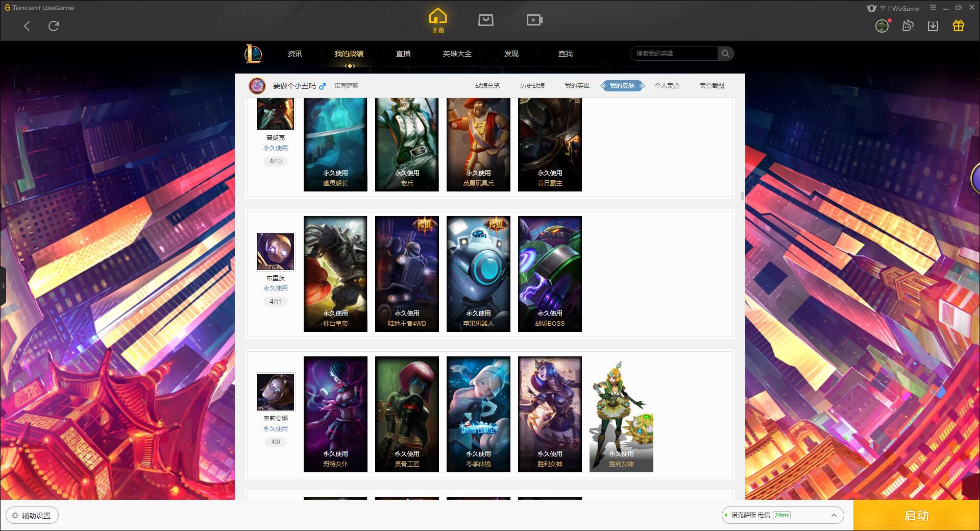
Task: Click the 掌上WeGame link
Action: 893,8
